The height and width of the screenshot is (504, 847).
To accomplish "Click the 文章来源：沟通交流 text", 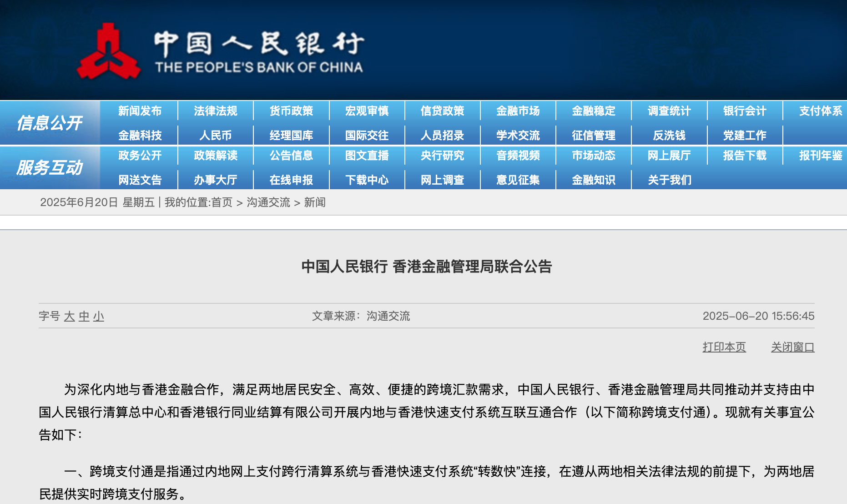I will coord(361,316).
